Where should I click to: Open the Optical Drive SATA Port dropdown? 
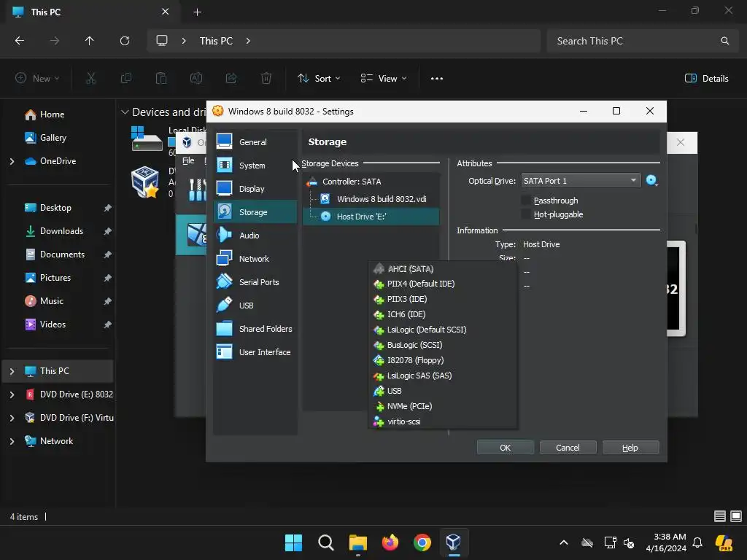581,181
